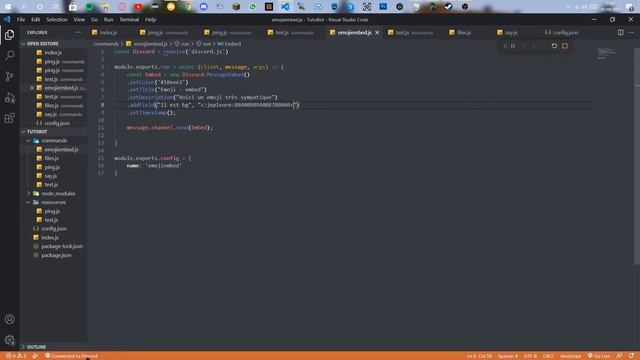The width and height of the screenshot is (640, 360).
Task: Open the File menu
Action: click(x=21, y=20)
